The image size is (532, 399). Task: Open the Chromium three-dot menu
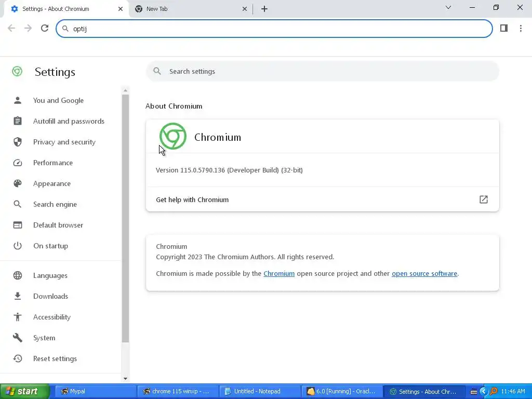(x=521, y=28)
